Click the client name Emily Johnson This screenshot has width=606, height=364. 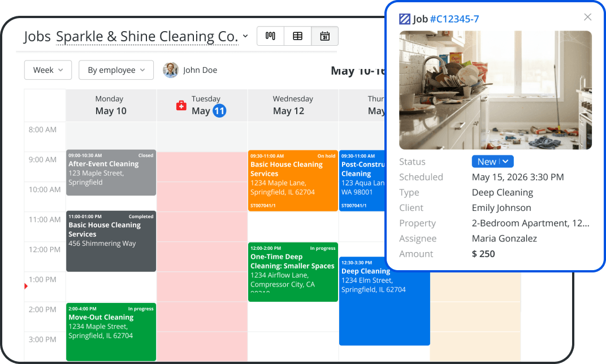(501, 208)
